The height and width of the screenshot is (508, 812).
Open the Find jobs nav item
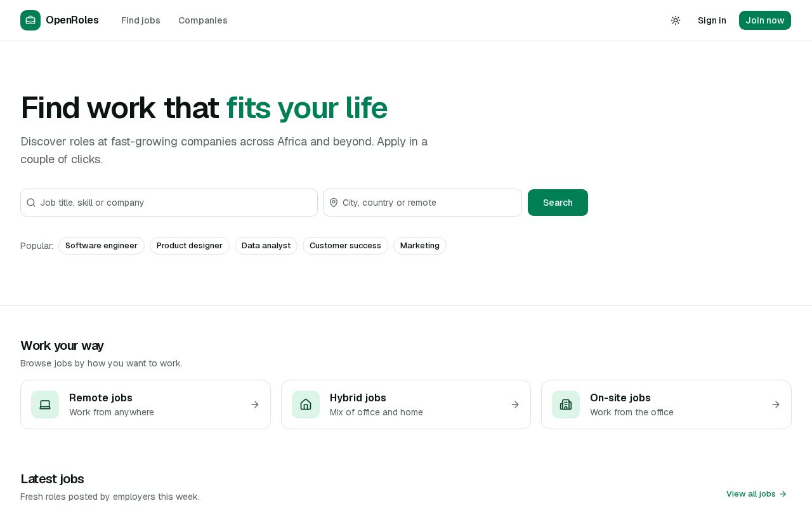click(141, 20)
